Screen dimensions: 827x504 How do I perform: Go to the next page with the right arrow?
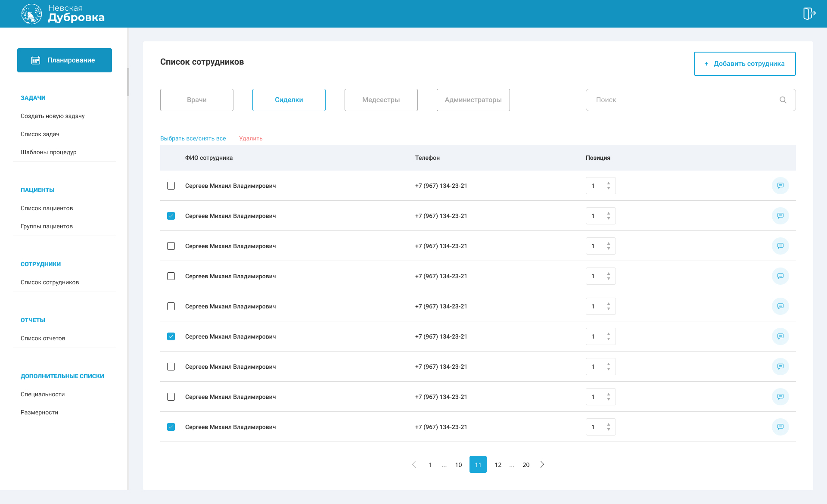coord(542,464)
